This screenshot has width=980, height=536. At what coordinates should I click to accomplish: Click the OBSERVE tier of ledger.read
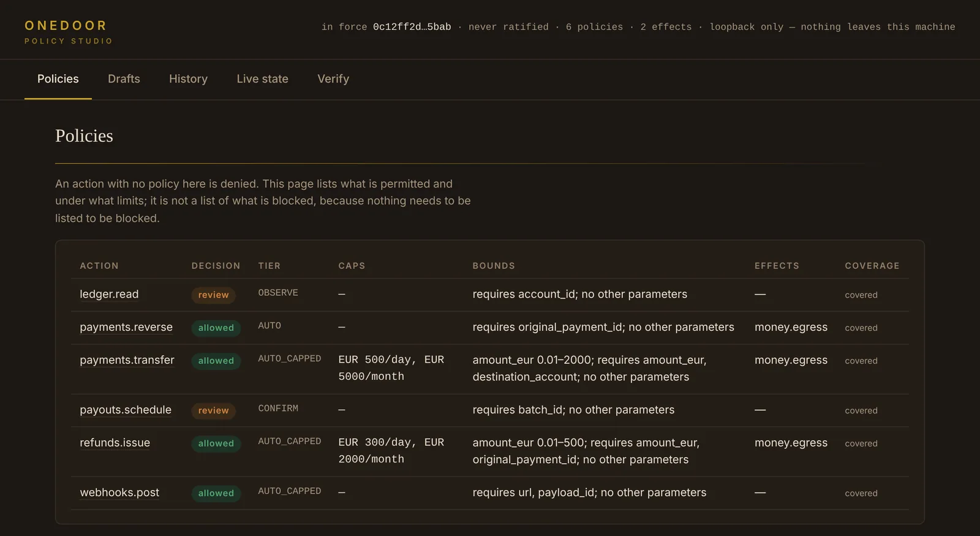click(278, 293)
